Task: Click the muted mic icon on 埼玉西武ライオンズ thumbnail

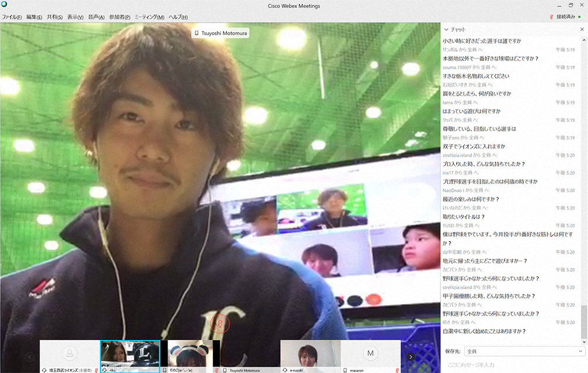Action: [x=96, y=370]
